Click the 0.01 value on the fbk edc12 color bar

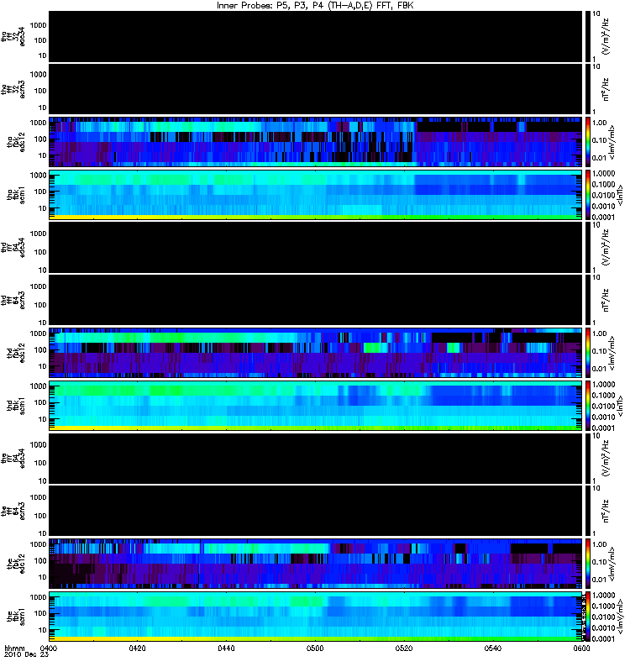pyautogui.click(x=599, y=580)
